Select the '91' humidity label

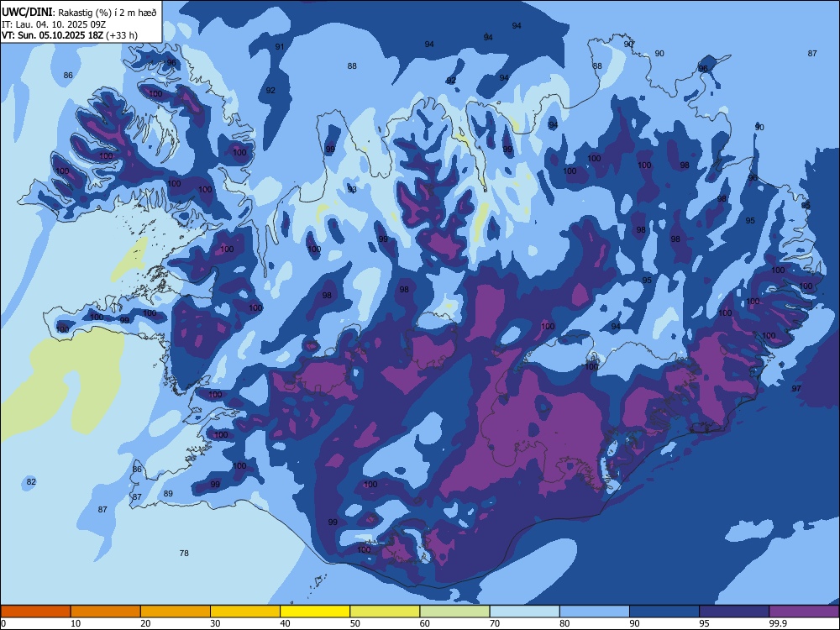pyautogui.click(x=280, y=46)
